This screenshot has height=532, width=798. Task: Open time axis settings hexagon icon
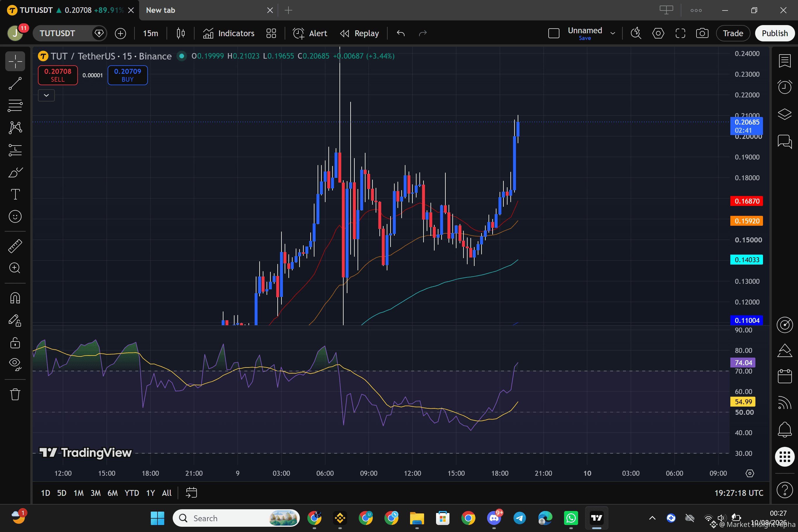[x=750, y=473]
